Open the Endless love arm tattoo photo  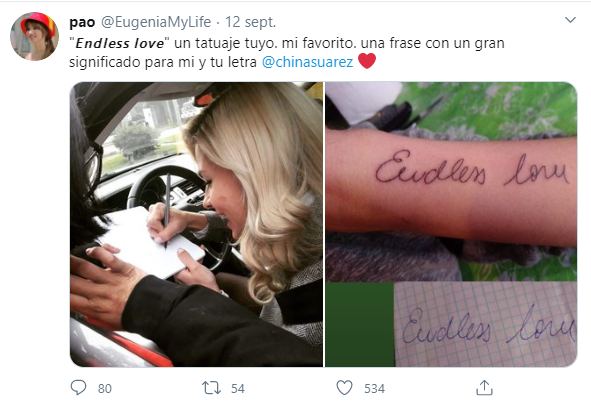(x=451, y=181)
